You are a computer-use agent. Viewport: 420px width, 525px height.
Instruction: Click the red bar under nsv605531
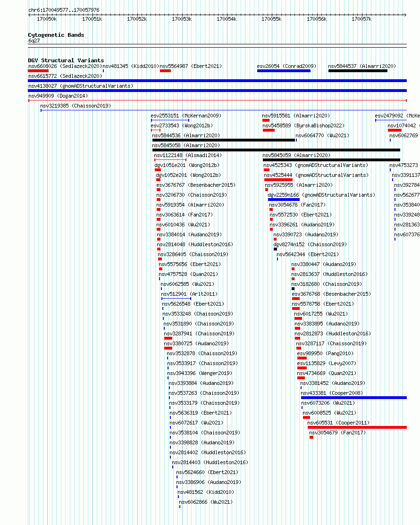pos(357,427)
